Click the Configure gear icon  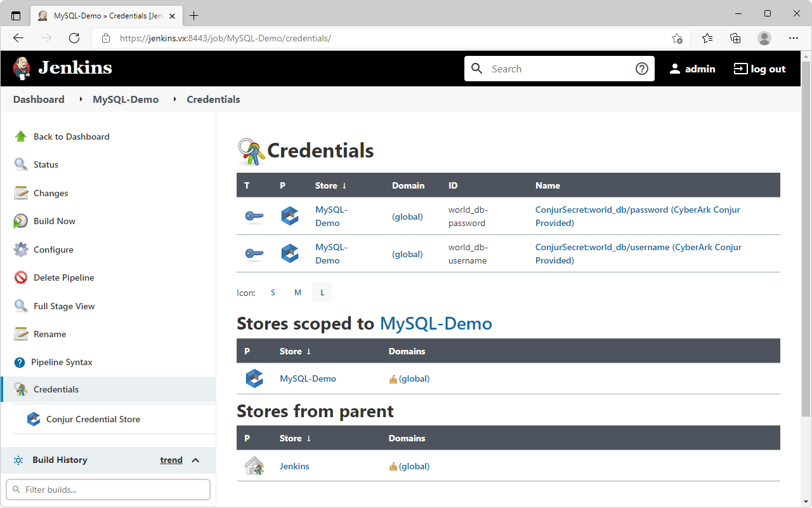click(21, 250)
